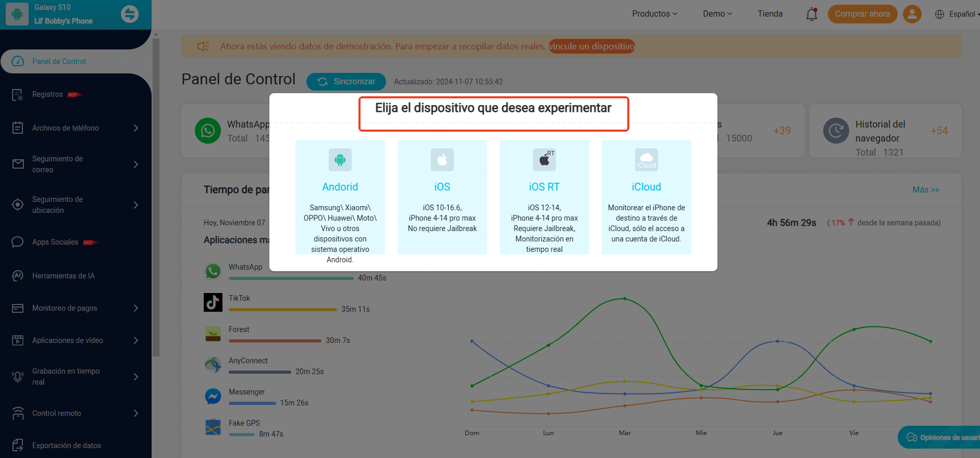Click the Archivos de teléfono icon
This screenshot has width=980, height=458.
click(x=18, y=128)
